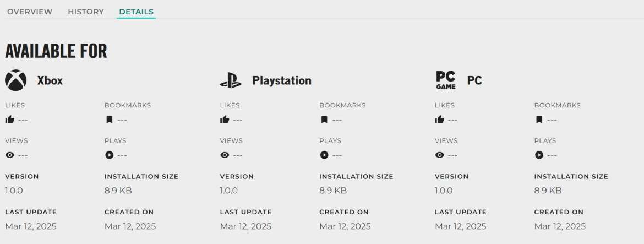The image size is (644, 244).
Task: Click the play icon under PC plays
Action: [x=539, y=155]
